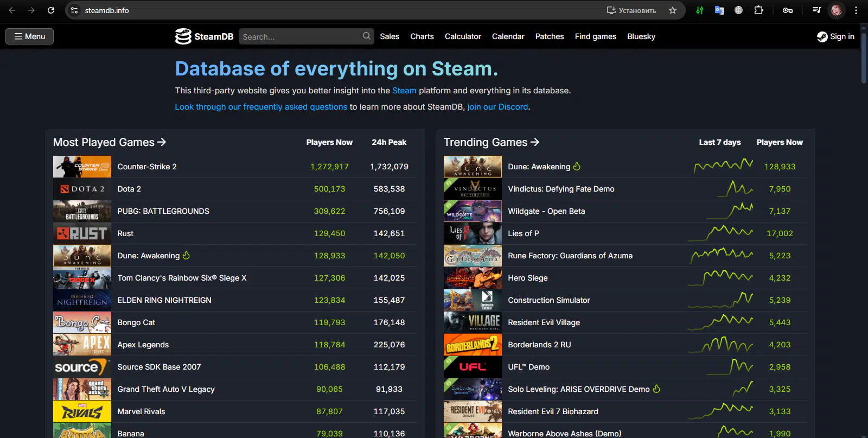Open Resident Evil Village link
The width and height of the screenshot is (868, 438).
pos(544,322)
